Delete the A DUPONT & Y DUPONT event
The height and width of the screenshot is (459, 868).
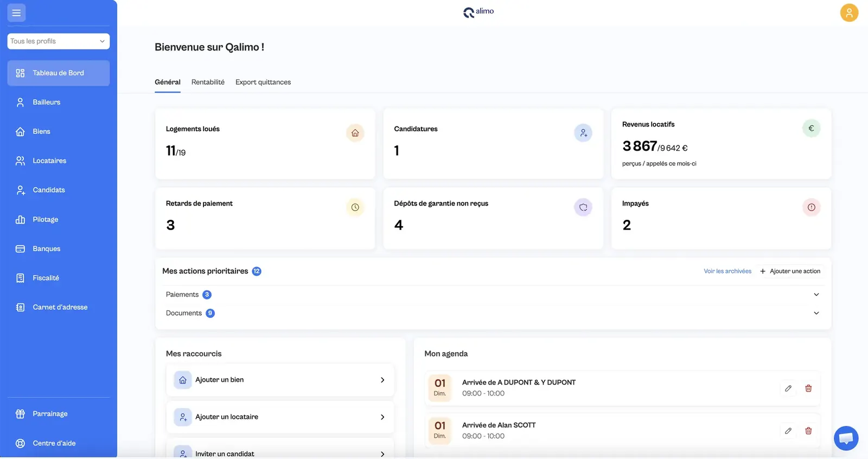[x=808, y=388]
